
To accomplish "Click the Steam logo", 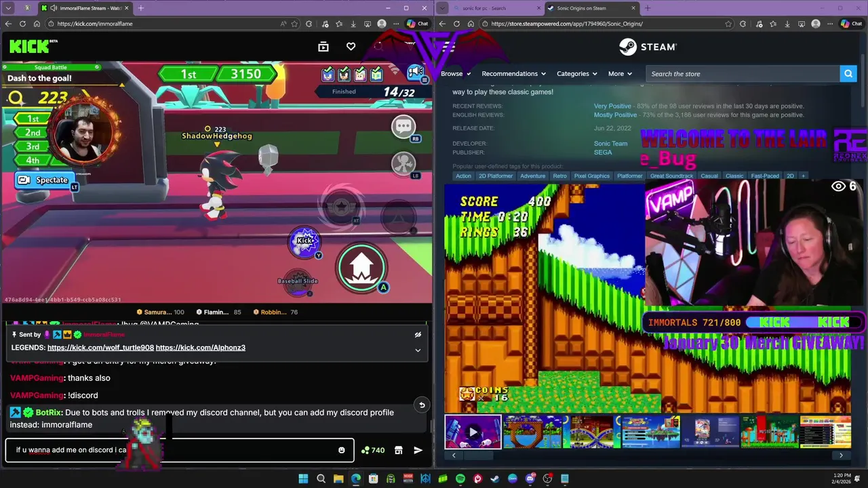I will [648, 47].
